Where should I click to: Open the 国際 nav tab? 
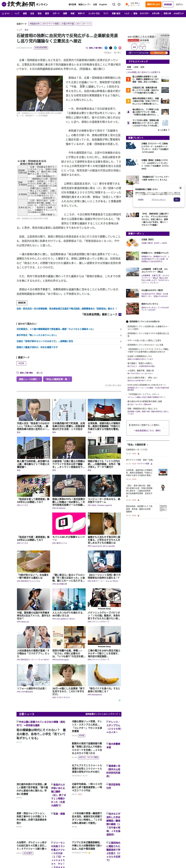[x=65, y=13]
